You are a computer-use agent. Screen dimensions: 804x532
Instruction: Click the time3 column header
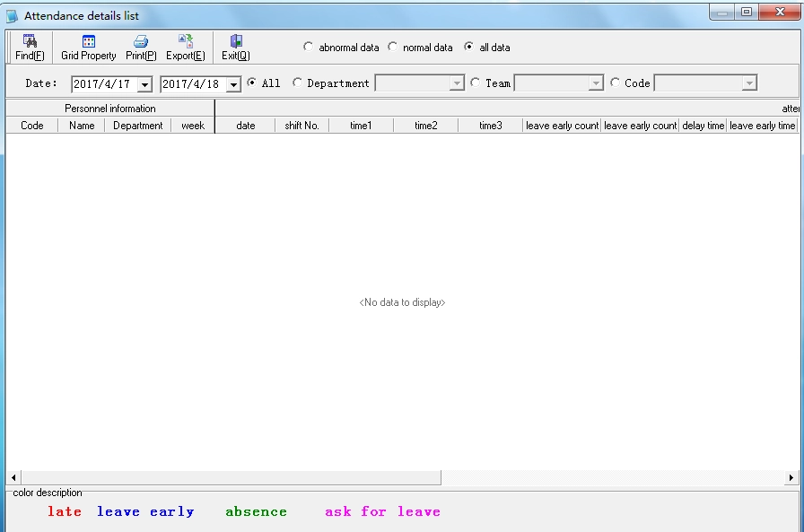point(490,126)
